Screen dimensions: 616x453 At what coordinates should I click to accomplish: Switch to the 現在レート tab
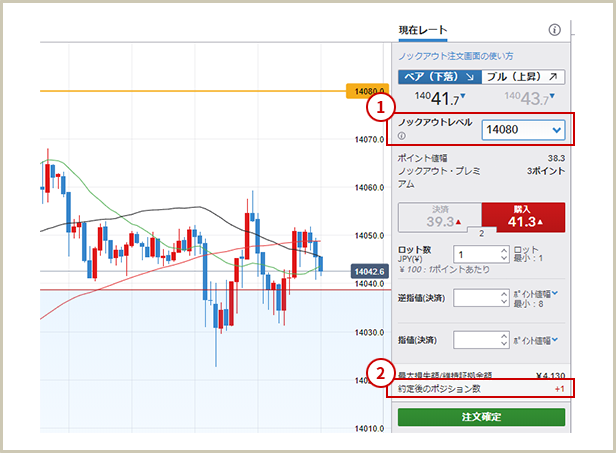[423, 31]
